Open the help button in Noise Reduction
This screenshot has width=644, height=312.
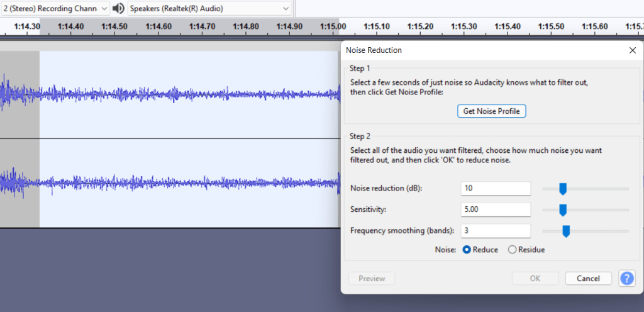coord(626,278)
